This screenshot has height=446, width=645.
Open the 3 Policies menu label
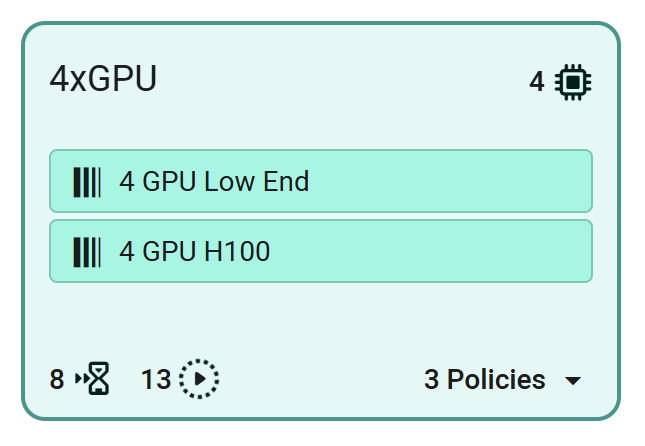[x=485, y=380]
